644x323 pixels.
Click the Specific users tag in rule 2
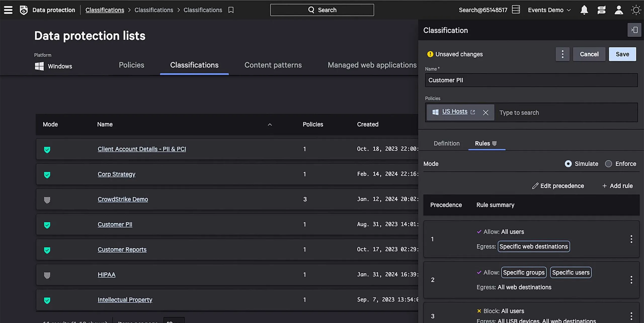click(571, 272)
